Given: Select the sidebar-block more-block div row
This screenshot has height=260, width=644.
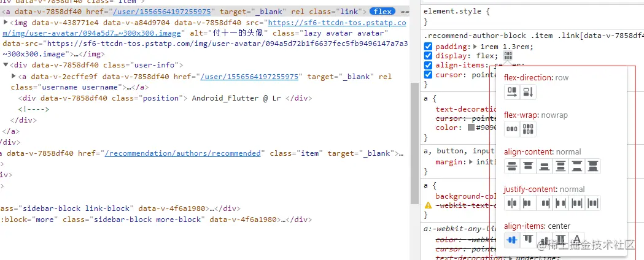Looking at the screenshot, I should 156,220.
